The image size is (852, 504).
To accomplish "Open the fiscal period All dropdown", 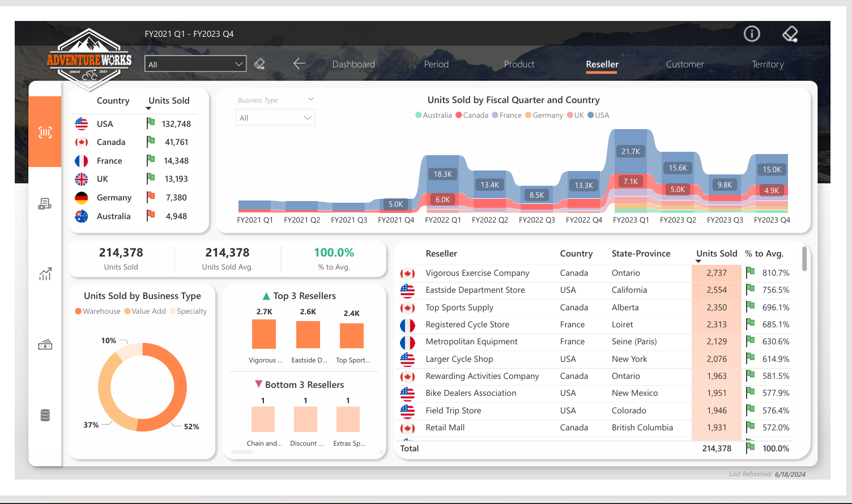I will [x=195, y=64].
